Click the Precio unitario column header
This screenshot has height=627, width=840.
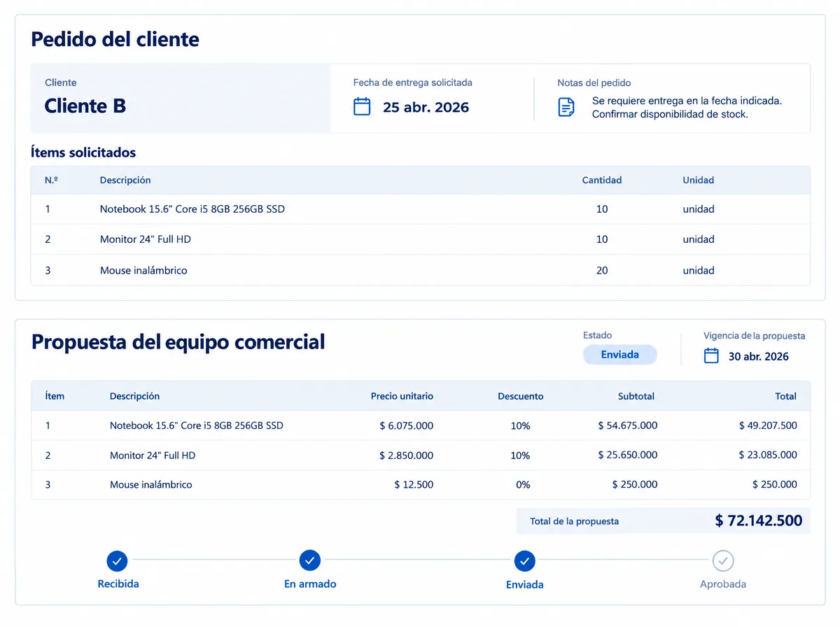click(402, 396)
